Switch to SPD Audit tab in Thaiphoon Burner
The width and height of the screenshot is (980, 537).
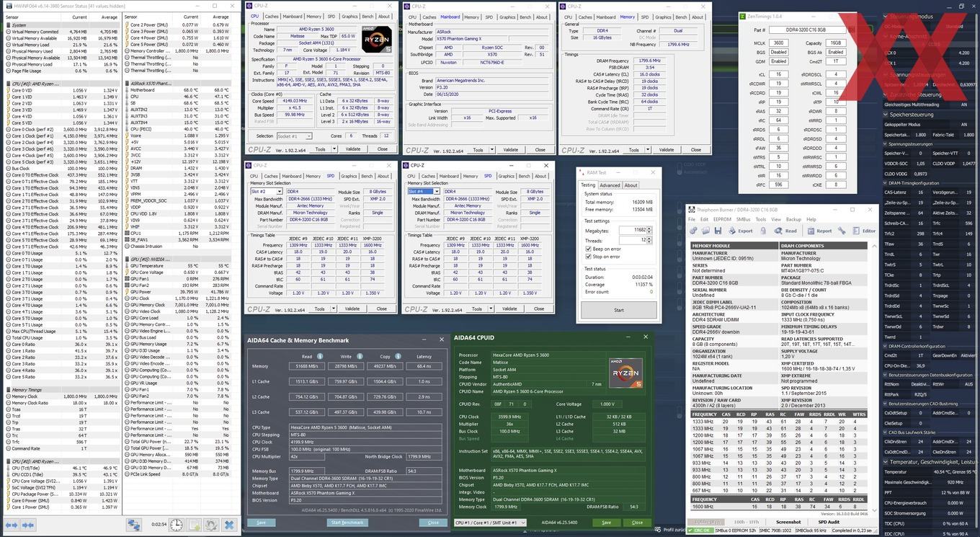click(x=829, y=522)
